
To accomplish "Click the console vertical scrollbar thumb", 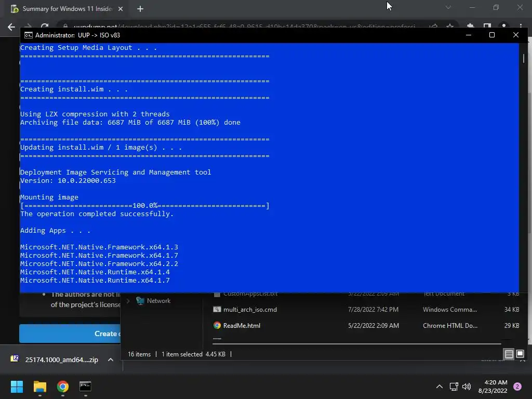I will coord(524,58).
